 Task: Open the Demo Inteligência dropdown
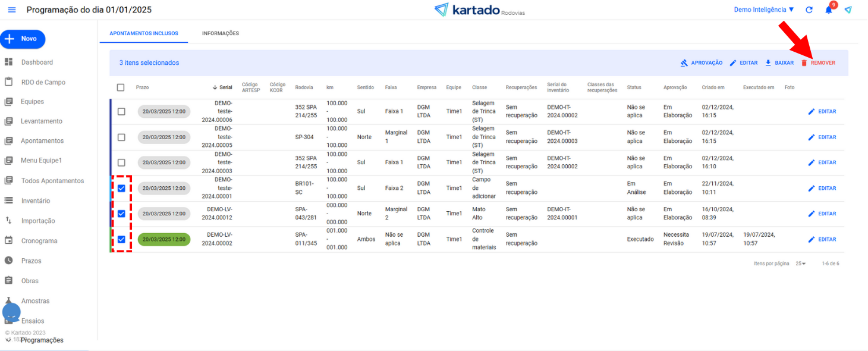[x=764, y=10]
